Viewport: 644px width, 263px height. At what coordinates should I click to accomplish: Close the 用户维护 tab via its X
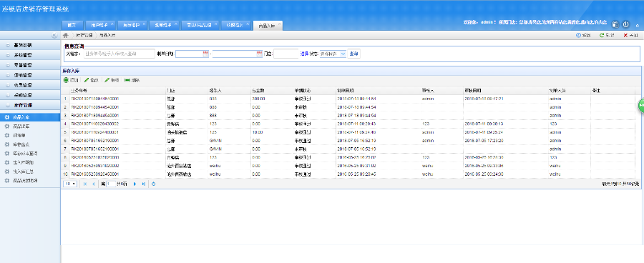(x=112, y=24)
